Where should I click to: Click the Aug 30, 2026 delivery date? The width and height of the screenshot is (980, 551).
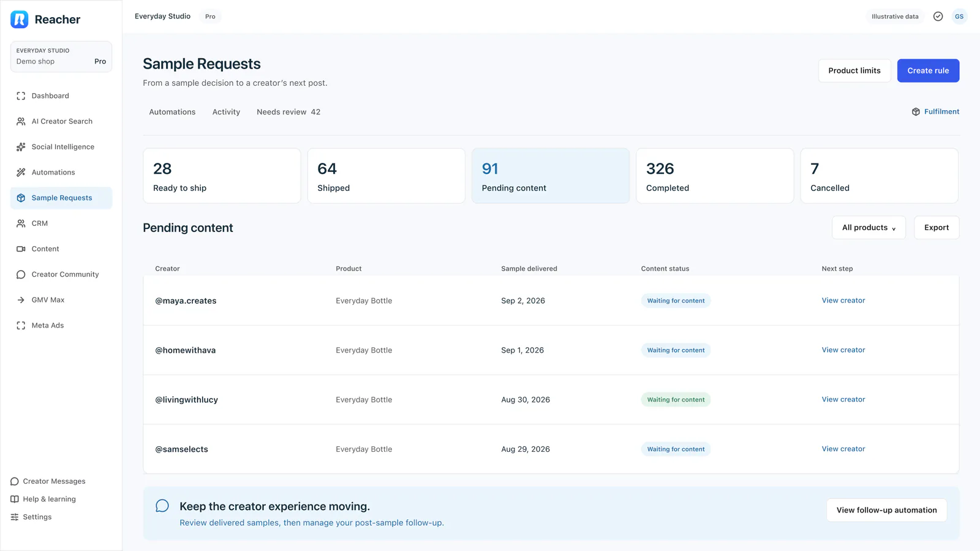point(526,400)
